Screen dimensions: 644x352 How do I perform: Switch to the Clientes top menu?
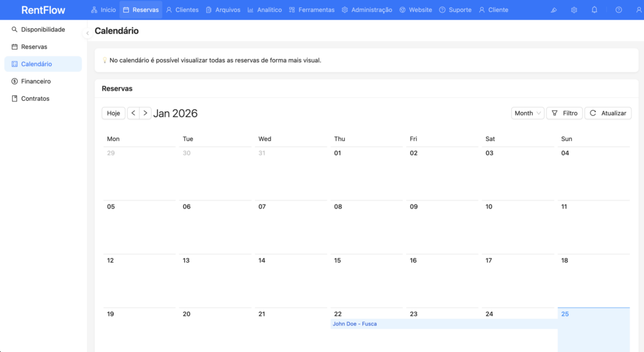(x=182, y=10)
